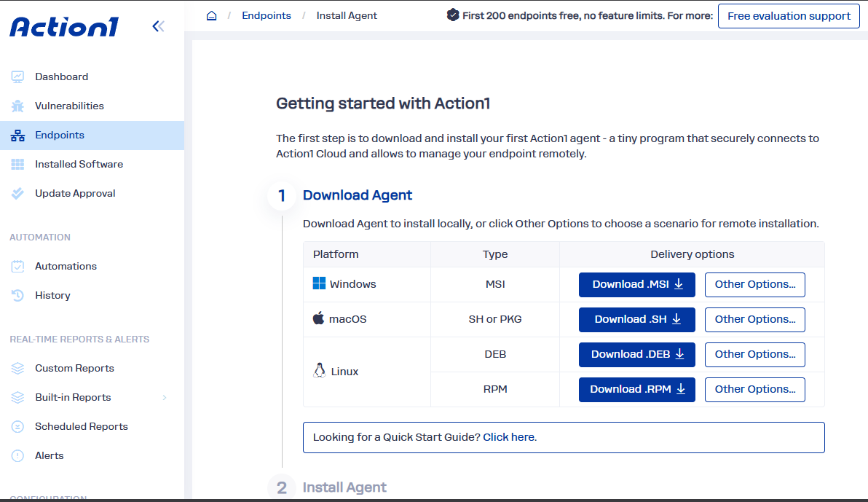The height and width of the screenshot is (502, 868).
Task: Click the 'Type' column header
Action: click(495, 254)
